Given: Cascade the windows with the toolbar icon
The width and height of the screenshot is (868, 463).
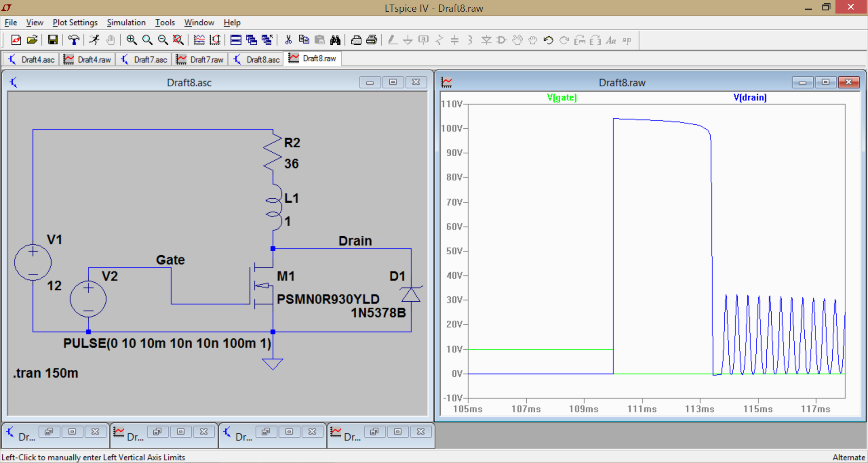Looking at the screenshot, I should tap(251, 40).
